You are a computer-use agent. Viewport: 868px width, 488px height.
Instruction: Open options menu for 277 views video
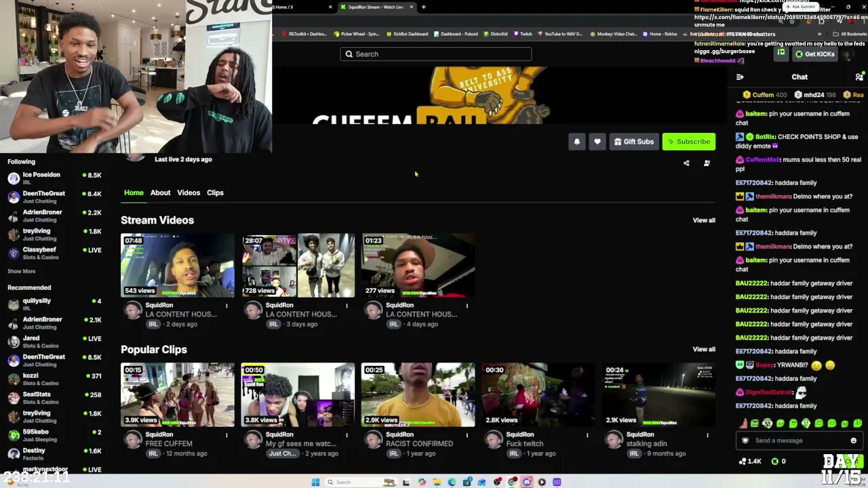[x=467, y=306]
